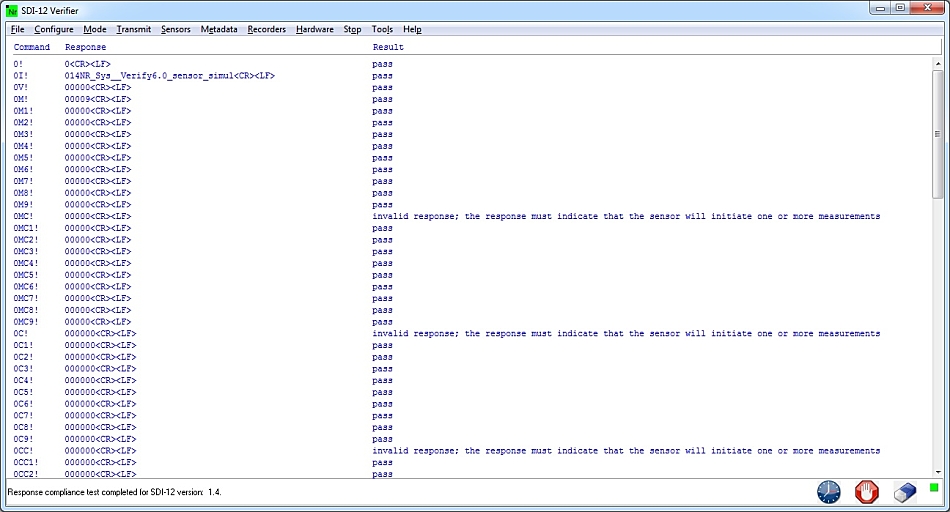Click the invalid response message for 0CC!
950x512 pixels.
click(x=626, y=451)
